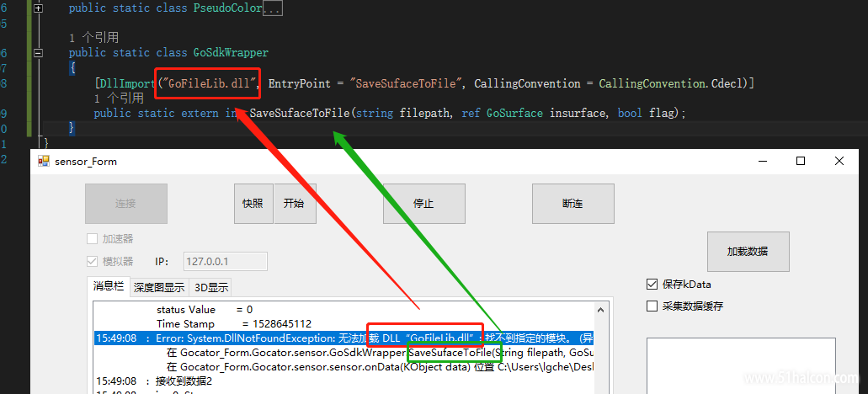Click the 快照 snapshot button

coord(253,204)
